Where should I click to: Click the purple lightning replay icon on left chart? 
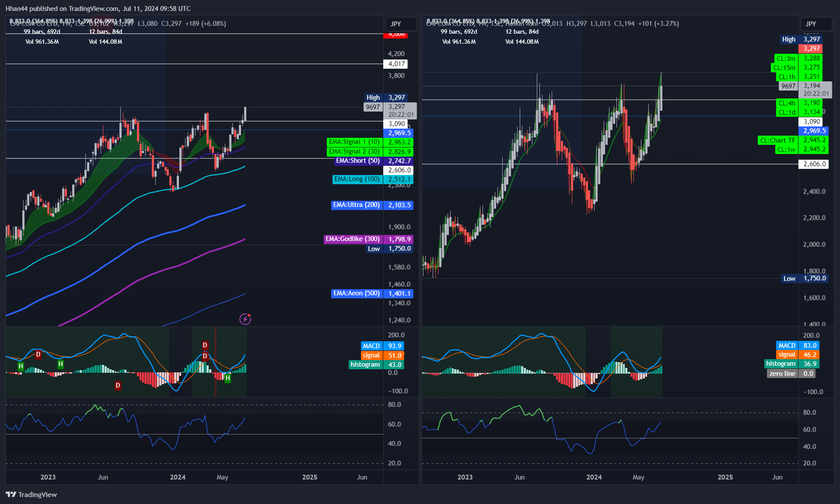pos(245,319)
